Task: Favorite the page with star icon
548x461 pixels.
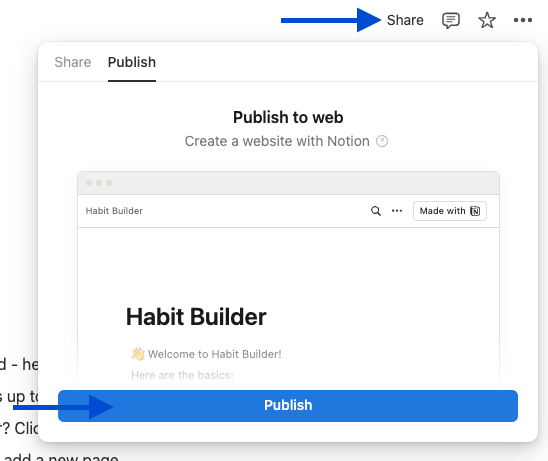Action: pos(487,20)
